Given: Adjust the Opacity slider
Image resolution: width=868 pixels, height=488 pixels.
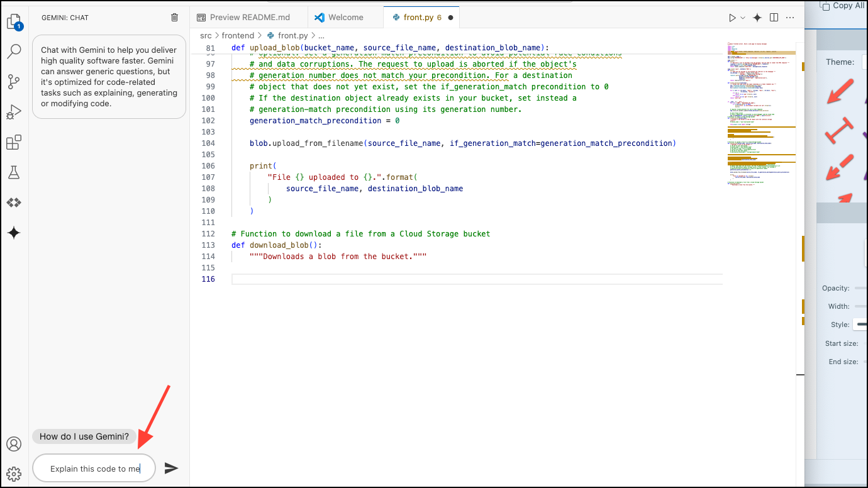Looking at the screenshot, I should (860, 288).
